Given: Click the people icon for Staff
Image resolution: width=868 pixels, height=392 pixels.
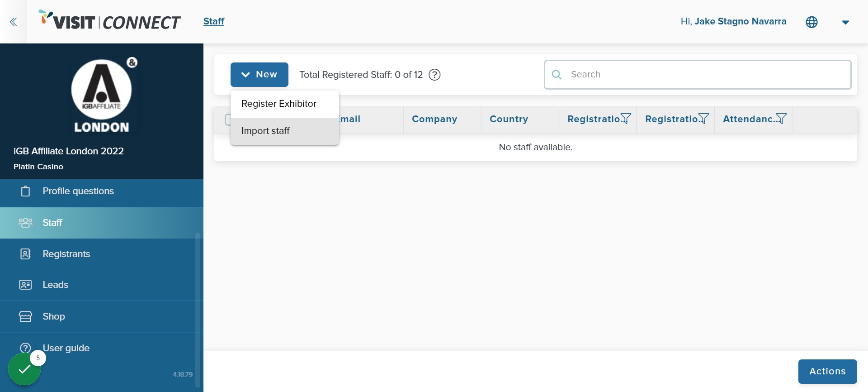Looking at the screenshot, I should [25, 223].
